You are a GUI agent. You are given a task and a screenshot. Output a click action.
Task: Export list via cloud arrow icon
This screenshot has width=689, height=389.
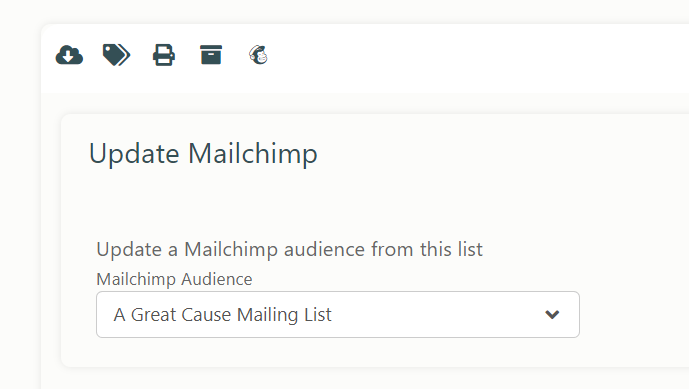point(69,55)
